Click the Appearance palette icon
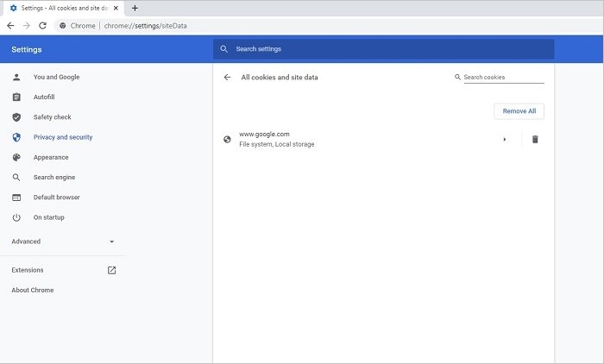 coord(16,158)
